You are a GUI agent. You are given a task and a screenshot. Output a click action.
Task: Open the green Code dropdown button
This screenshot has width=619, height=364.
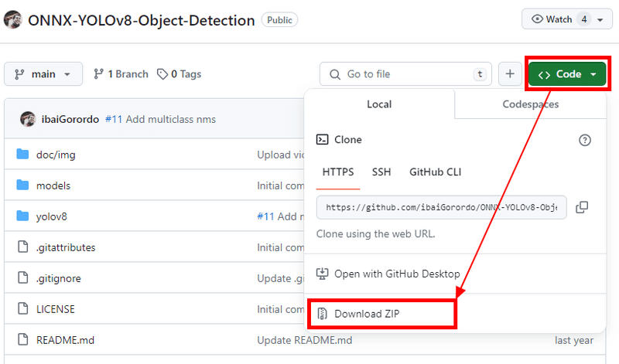[x=569, y=74]
